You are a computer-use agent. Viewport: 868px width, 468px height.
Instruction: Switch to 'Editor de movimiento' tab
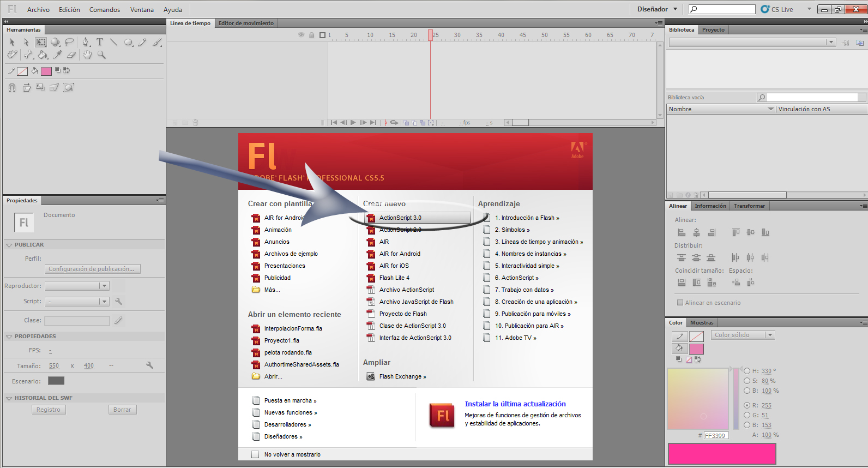246,23
